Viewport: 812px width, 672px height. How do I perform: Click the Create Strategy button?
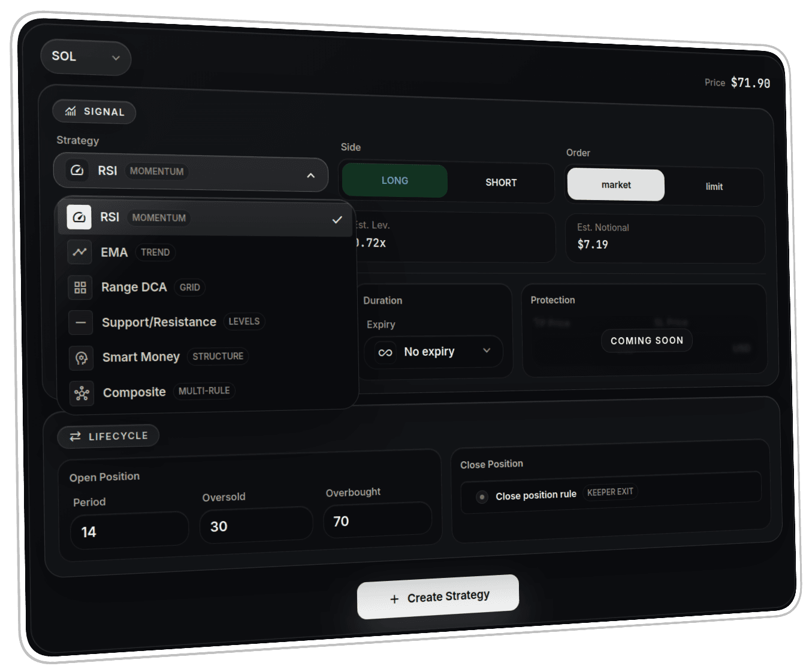click(x=438, y=597)
